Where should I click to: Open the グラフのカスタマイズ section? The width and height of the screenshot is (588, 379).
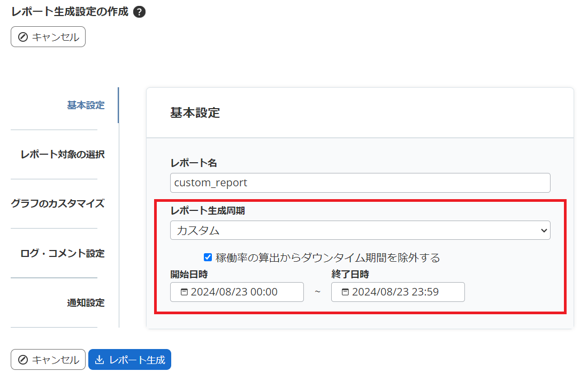57,203
